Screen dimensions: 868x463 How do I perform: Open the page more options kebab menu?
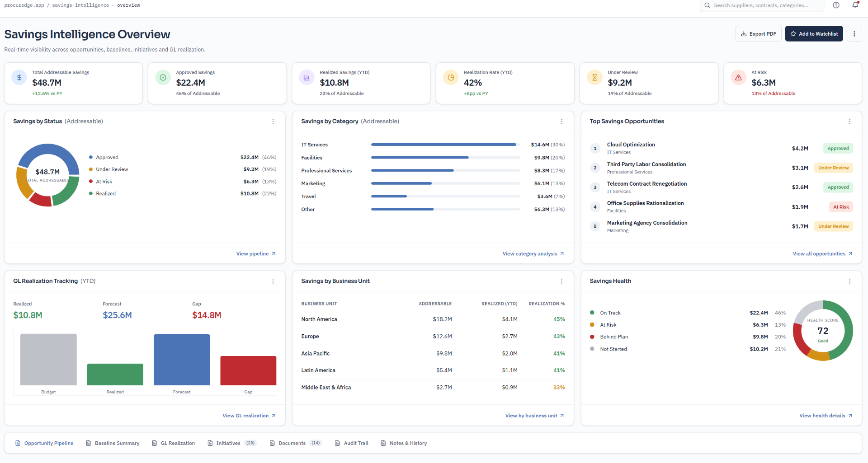click(x=854, y=34)
